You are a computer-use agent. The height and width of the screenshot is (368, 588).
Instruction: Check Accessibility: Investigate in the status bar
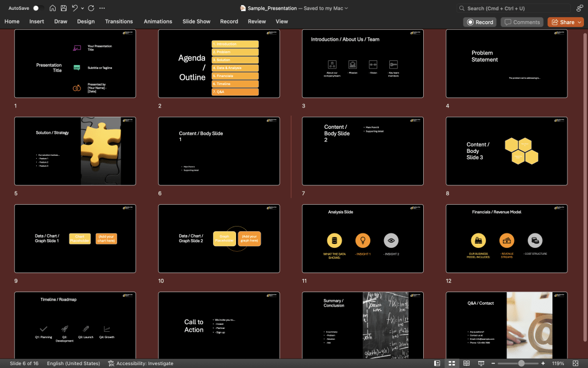pos(139,363)
